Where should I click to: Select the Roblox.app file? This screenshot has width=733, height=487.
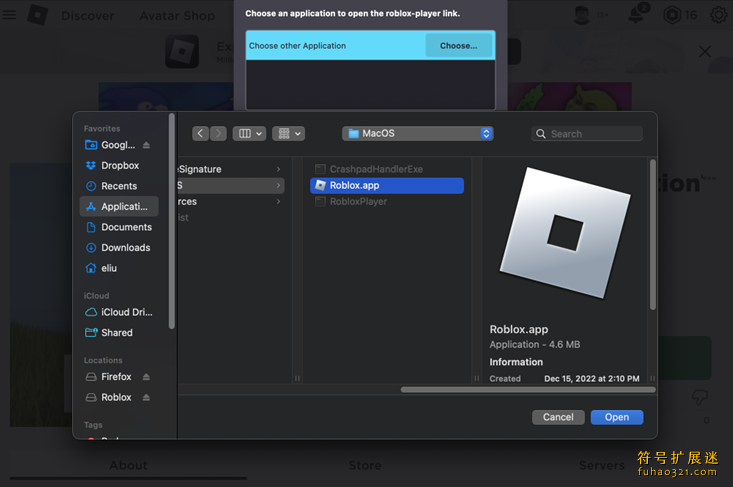[x=387, y=186]
